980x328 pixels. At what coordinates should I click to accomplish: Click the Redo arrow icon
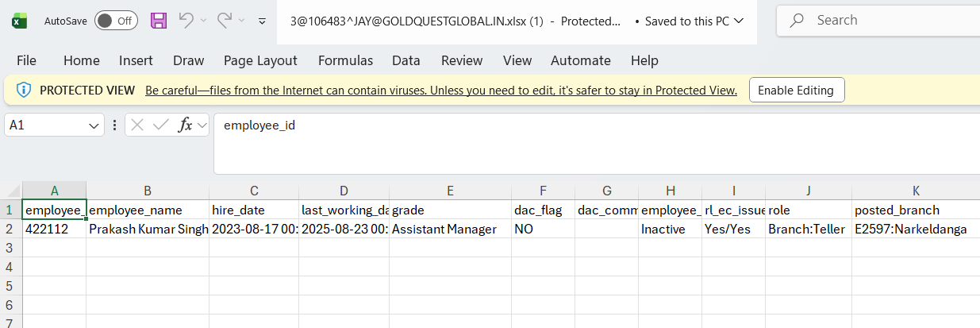[225, 21]
